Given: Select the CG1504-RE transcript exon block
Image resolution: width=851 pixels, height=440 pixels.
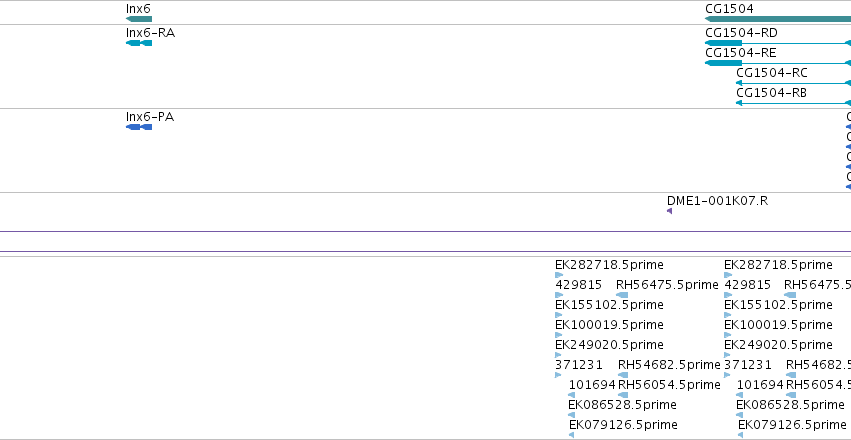Looking at the screenshot, I should click(x=723, y=63).
